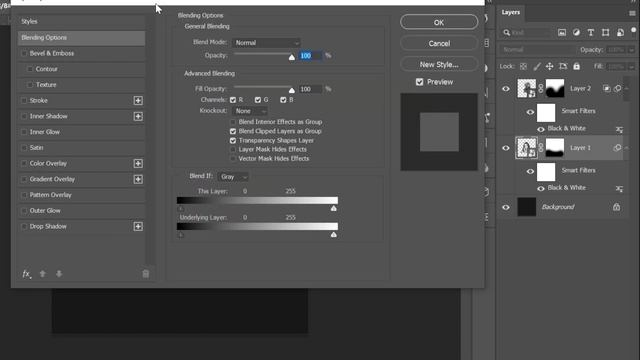Toggle the layer filter on/off switch
The width and height of the screenshot is (640, 360).
(x=633, y=30)
